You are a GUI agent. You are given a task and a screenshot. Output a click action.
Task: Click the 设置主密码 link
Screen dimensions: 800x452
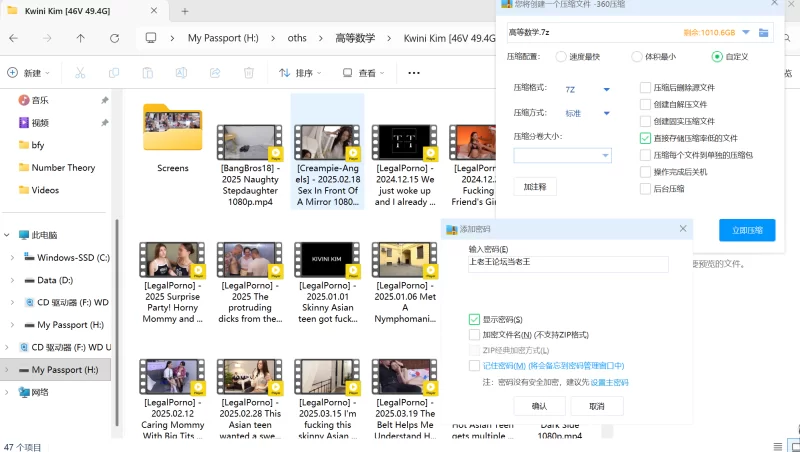point(609,382)
